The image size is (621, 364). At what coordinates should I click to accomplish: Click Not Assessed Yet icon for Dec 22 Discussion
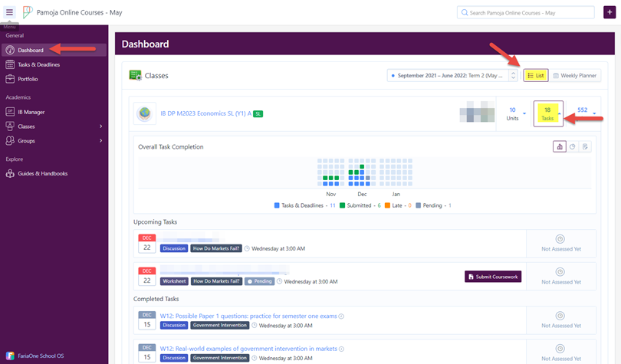point(560,239)
